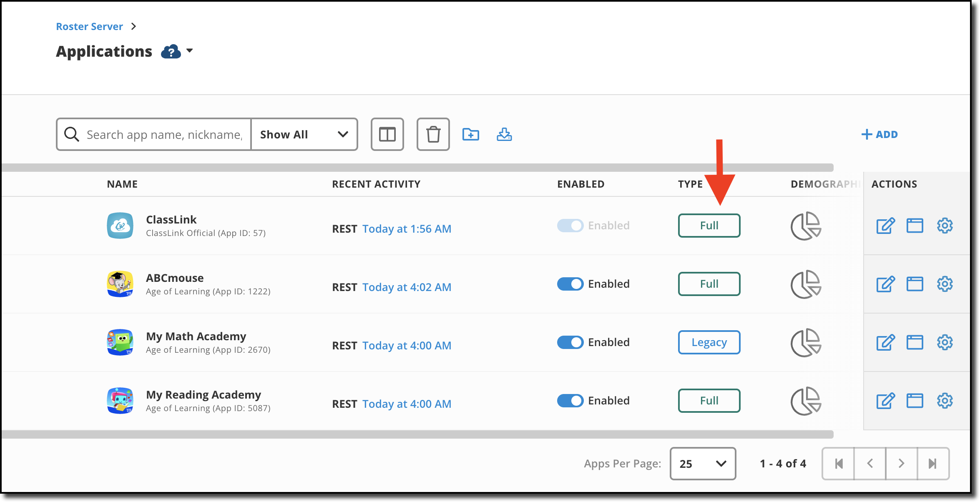This screenshot has width=980, height=502.
Task: Sort by the Recent Activity column header
Action: [x=376, y=184]
